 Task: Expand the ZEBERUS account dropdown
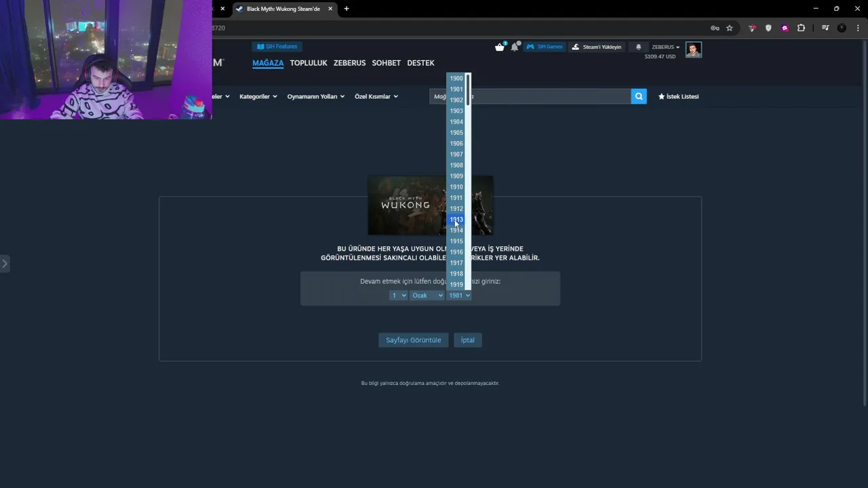[x=665, y=47]
